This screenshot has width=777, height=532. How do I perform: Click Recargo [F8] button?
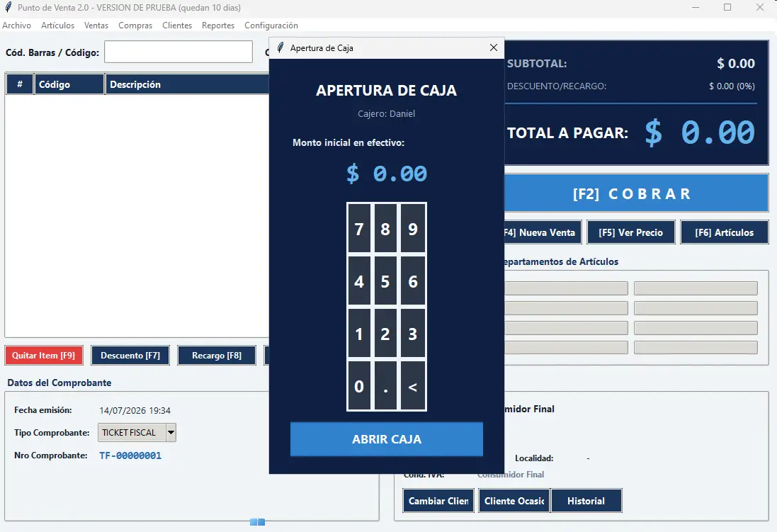click(x=217, y=356)
